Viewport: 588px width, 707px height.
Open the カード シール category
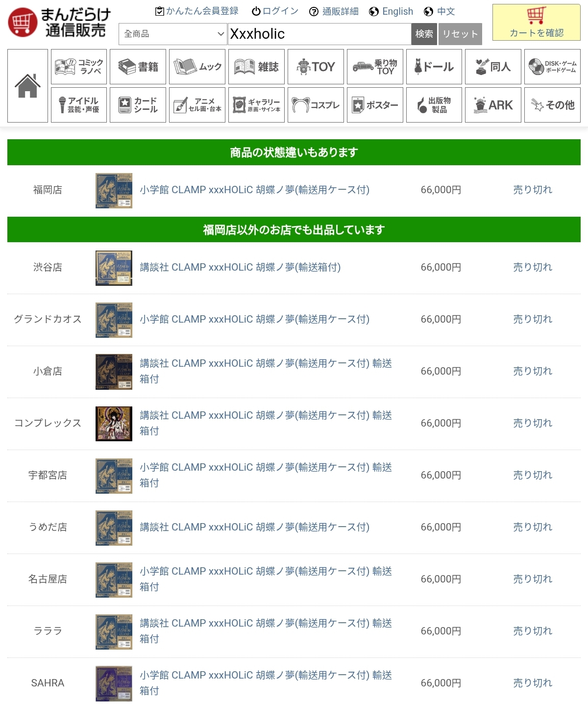point(138,105)
